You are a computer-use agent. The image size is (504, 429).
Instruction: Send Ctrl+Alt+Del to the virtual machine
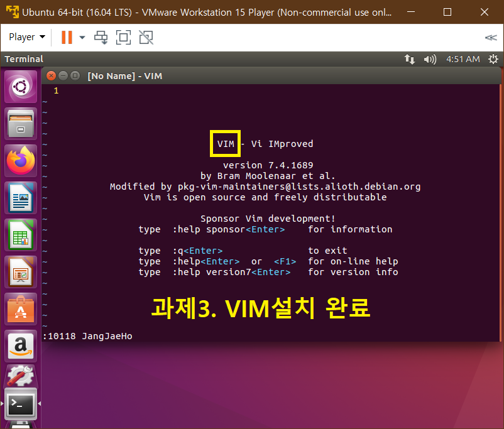[101, 38]
